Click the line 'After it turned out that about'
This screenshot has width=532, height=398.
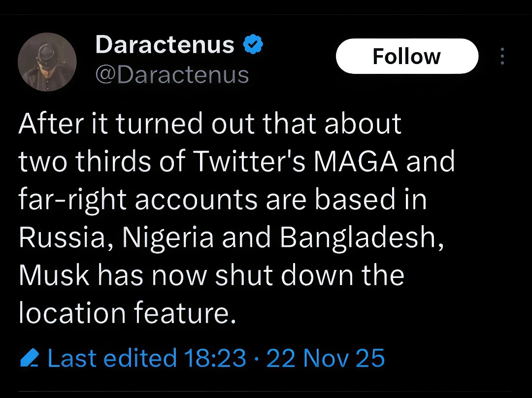click(x=210, y=124)
